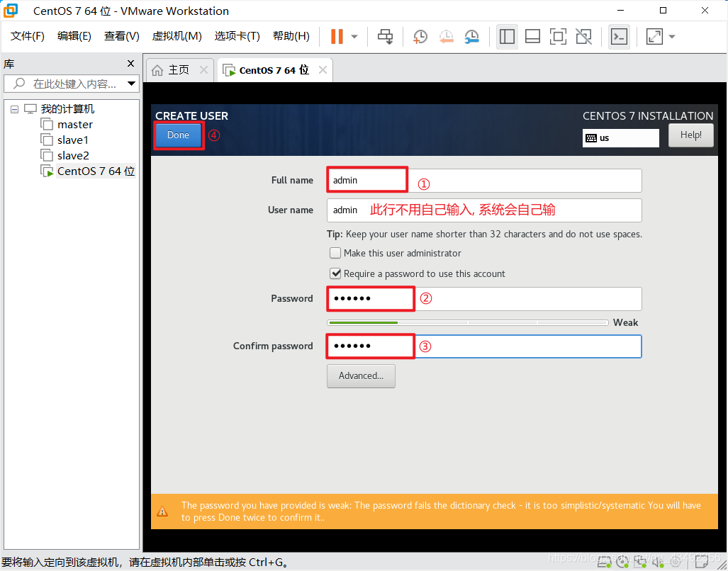The image size is (728, 571).
Task: Close the CentOS 7 64 位 tab
Action: point(323,70)
